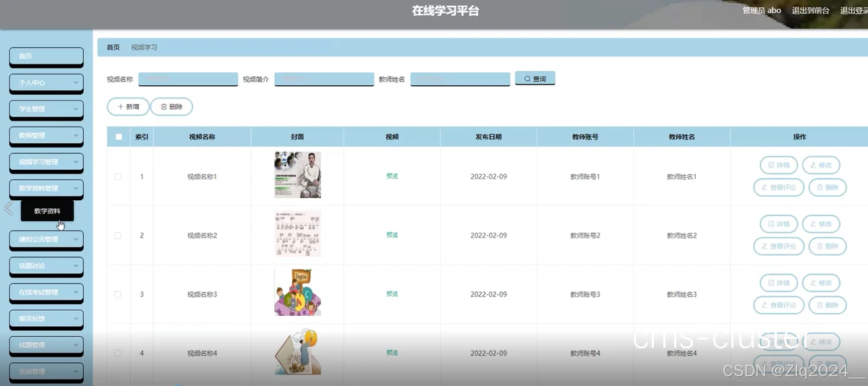Click the cell 教师姓名3
Image resolution: width=868 pixels, height=386 pixels.
coord(682,294)
